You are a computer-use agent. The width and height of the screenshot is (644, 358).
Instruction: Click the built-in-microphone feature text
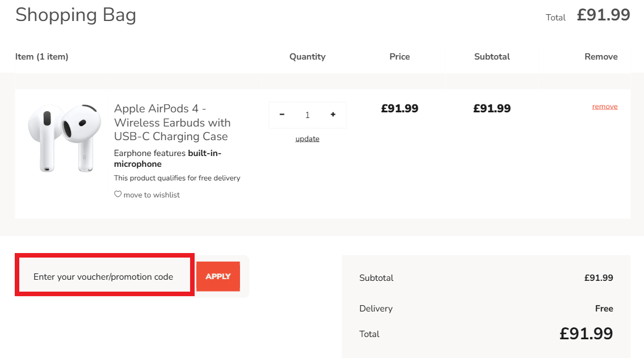(167, 158)
